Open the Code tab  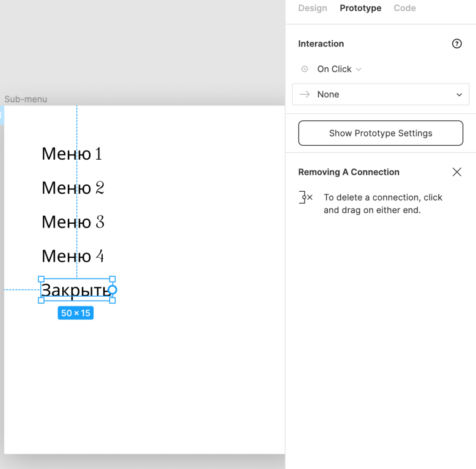(x=404, y=8)
